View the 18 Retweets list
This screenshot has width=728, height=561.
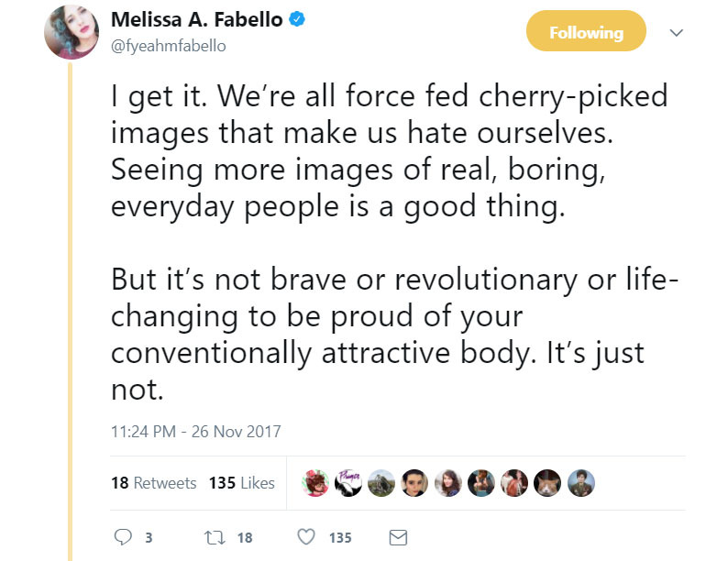[x=154, y=483]
